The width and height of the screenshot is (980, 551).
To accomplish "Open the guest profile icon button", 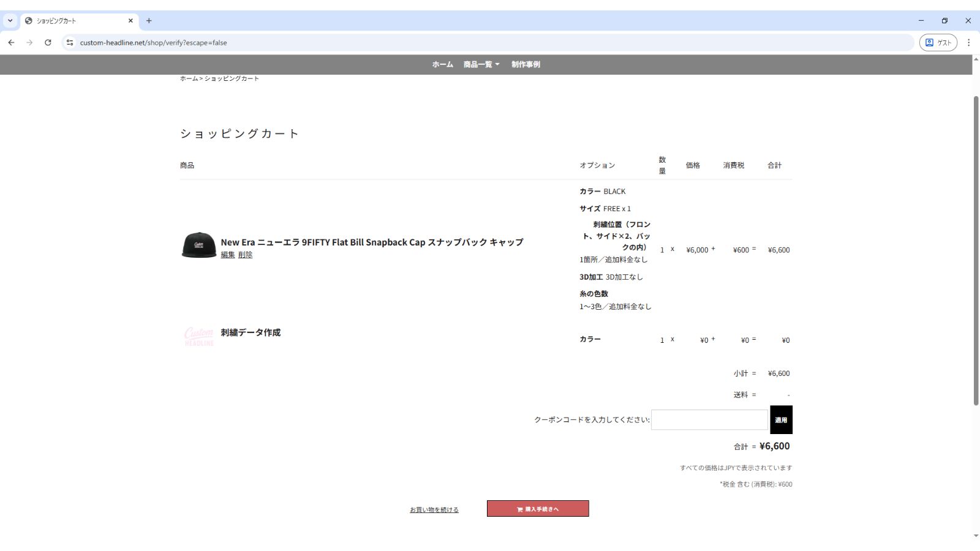I will [938, 43].
